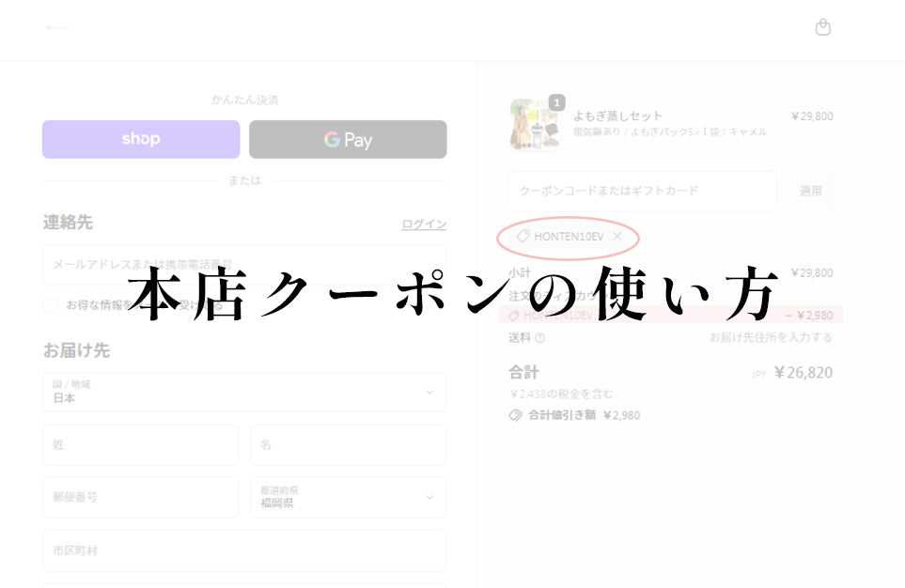
Task: Remove the HONTEN10EV coupon with the X
Action: 617,237
